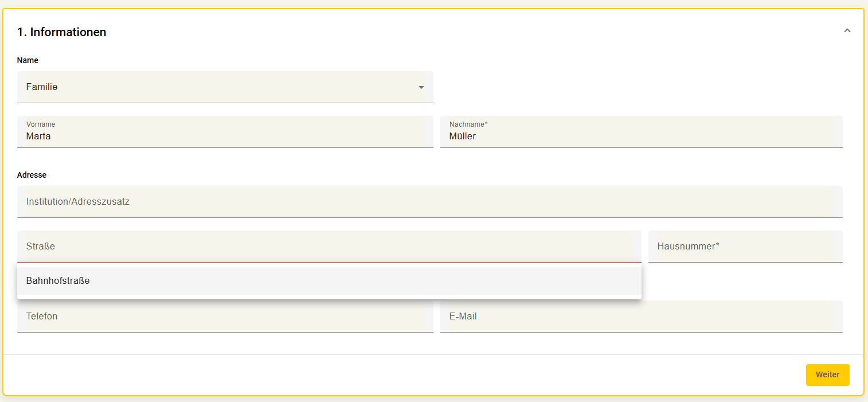Continue with the yellow Weiter button

pos(827,375)
